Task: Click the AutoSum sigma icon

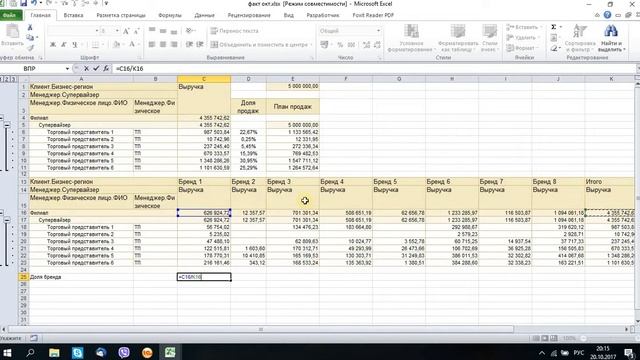Action: [554, 27]
